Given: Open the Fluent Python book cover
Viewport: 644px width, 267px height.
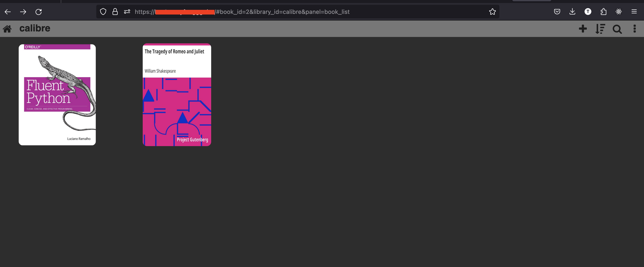Looking at the screenshot, I should (57, 95).
